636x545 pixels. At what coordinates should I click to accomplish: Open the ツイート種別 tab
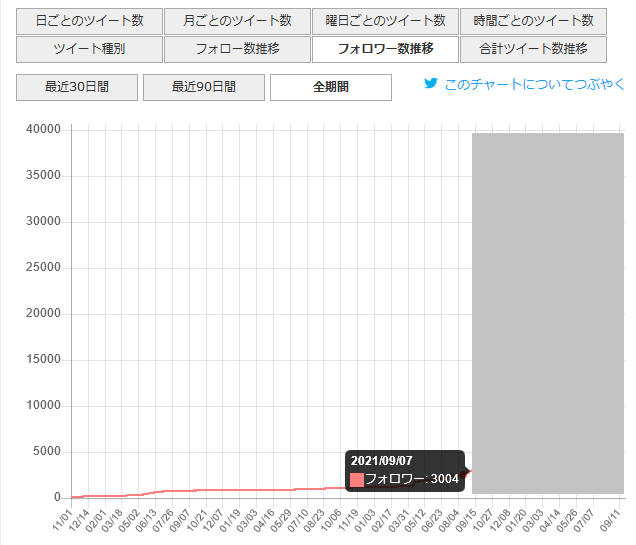coord(88,49)
